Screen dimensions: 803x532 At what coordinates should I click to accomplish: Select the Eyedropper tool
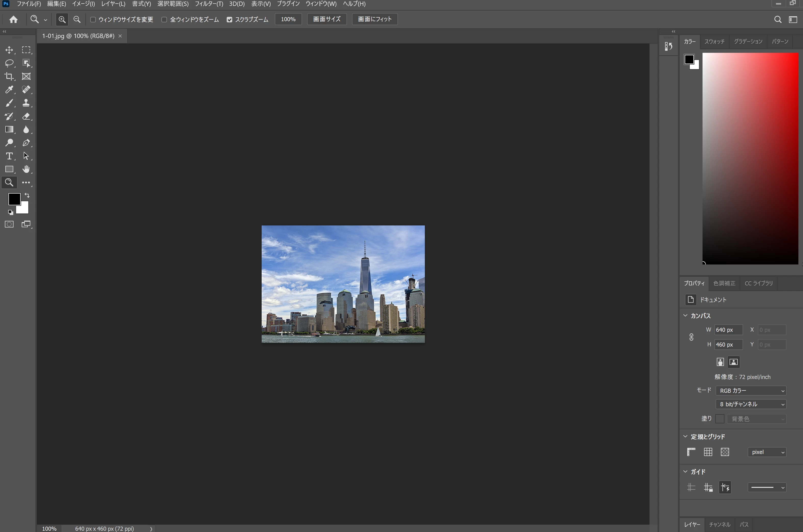[9, 90]
